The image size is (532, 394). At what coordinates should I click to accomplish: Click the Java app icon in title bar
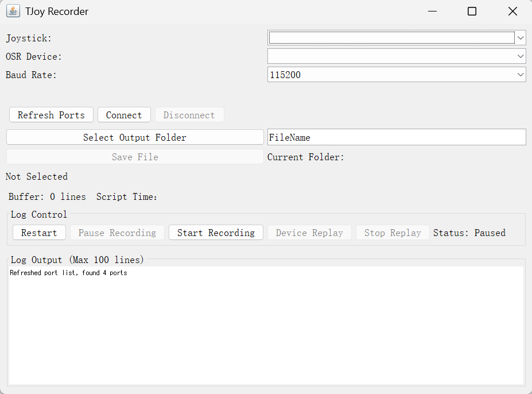13,11
